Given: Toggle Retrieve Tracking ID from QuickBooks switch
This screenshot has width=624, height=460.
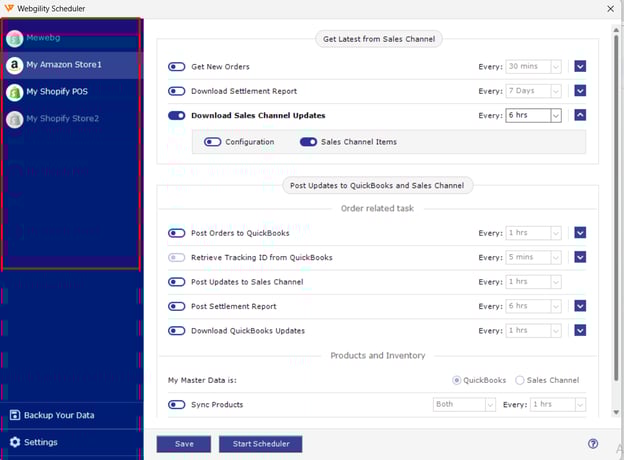Looking at the screenshot, I should (x=176, y=257).
